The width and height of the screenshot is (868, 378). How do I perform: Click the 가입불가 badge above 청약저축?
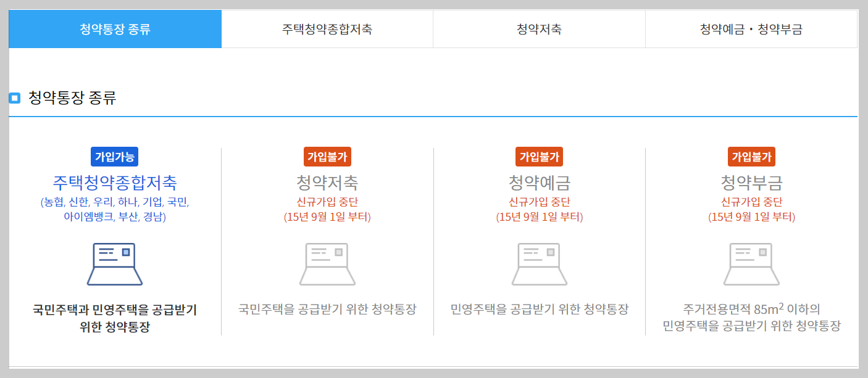coord(327,157)
